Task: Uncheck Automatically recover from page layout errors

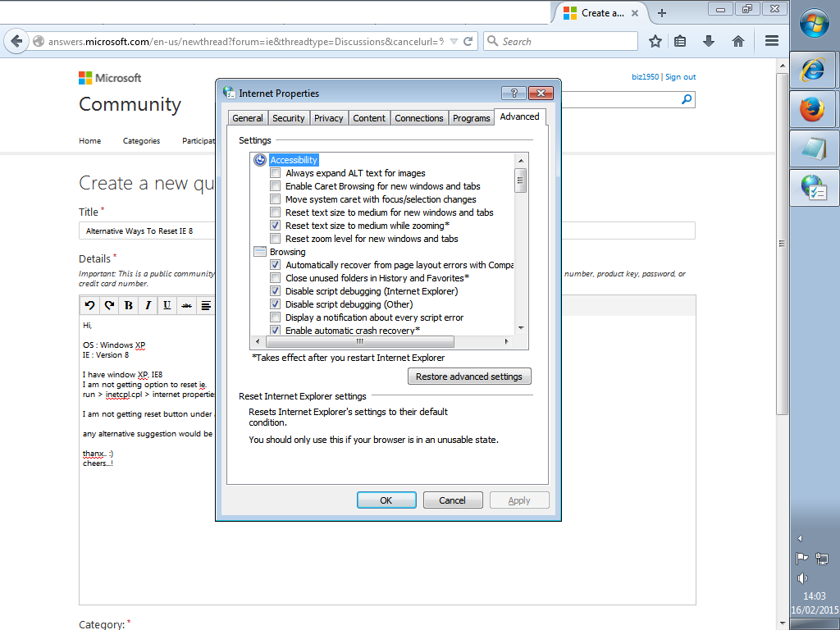Action: pos(275,265)
